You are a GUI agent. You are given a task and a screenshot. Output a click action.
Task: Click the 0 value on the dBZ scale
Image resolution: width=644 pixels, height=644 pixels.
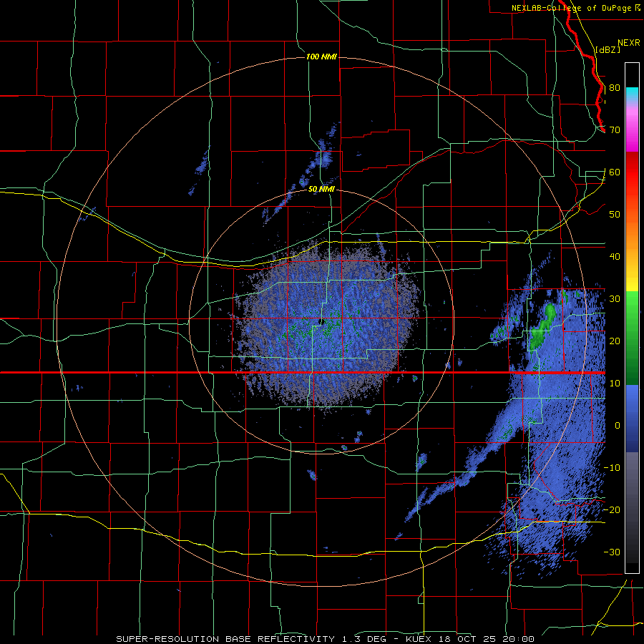pos(618,426)
